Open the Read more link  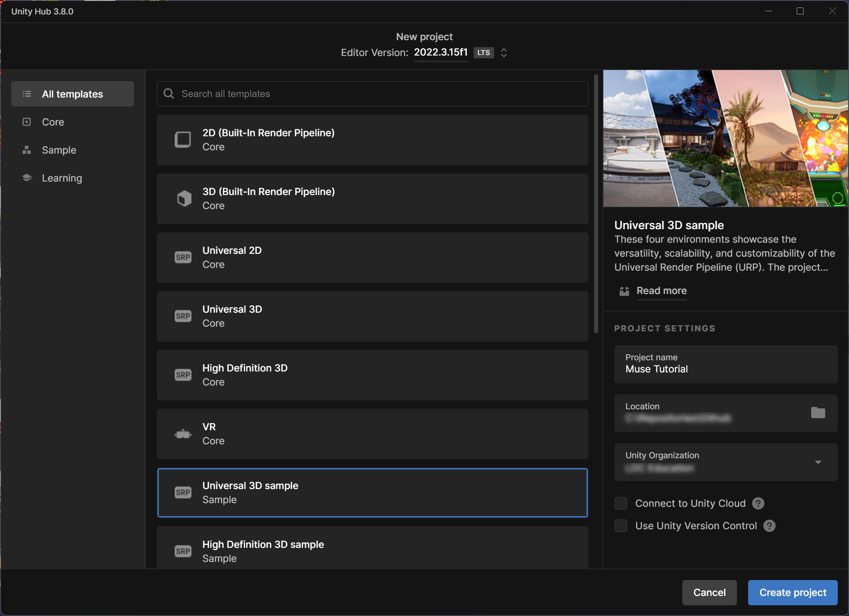(x=661, y=291)
